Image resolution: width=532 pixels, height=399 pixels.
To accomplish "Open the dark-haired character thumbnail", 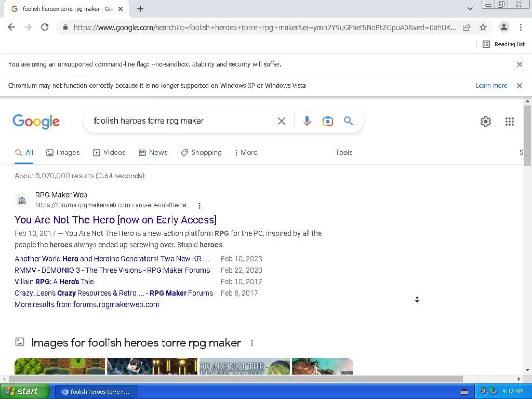I will pos(152,366).
